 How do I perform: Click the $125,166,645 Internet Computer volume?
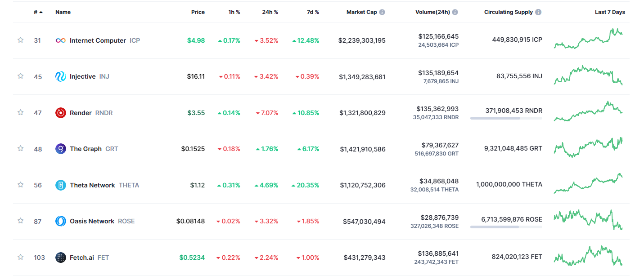pos(438,36)
